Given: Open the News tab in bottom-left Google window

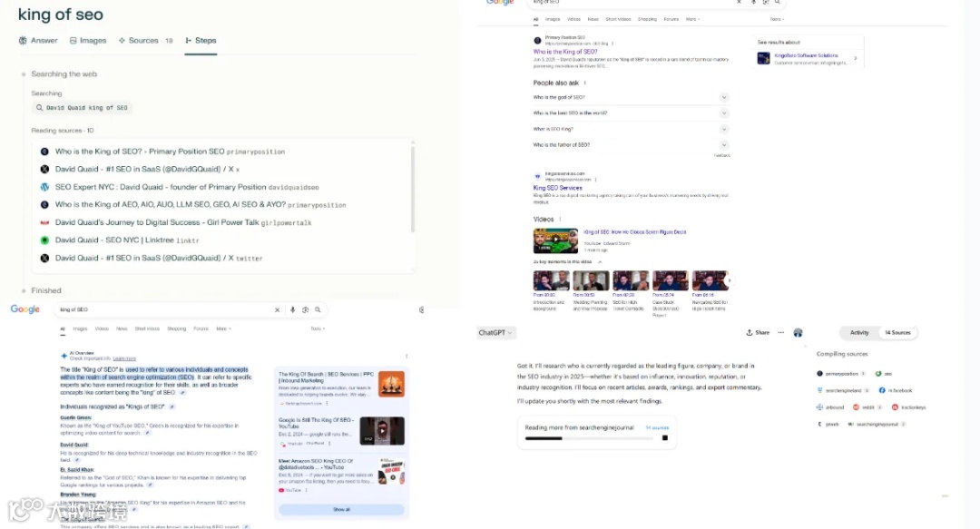Looking at the screenshot, I should point(122,328).
